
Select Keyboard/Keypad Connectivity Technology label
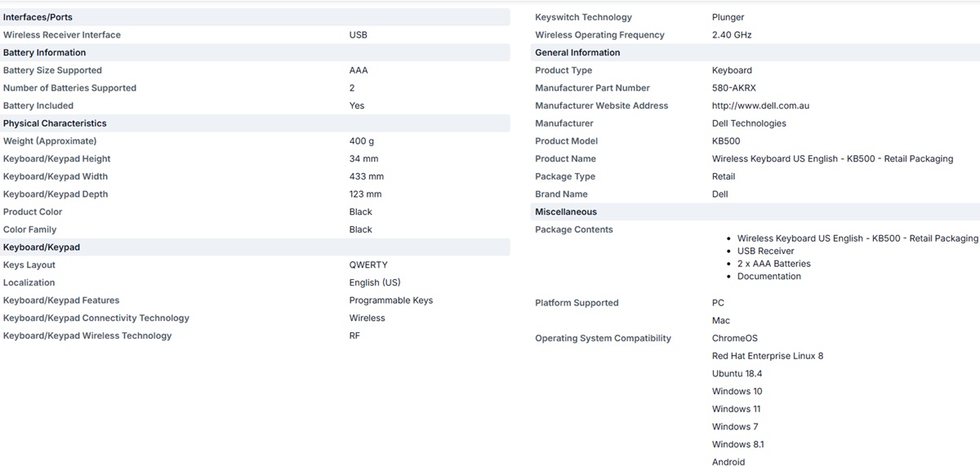[x=96, y=318]
